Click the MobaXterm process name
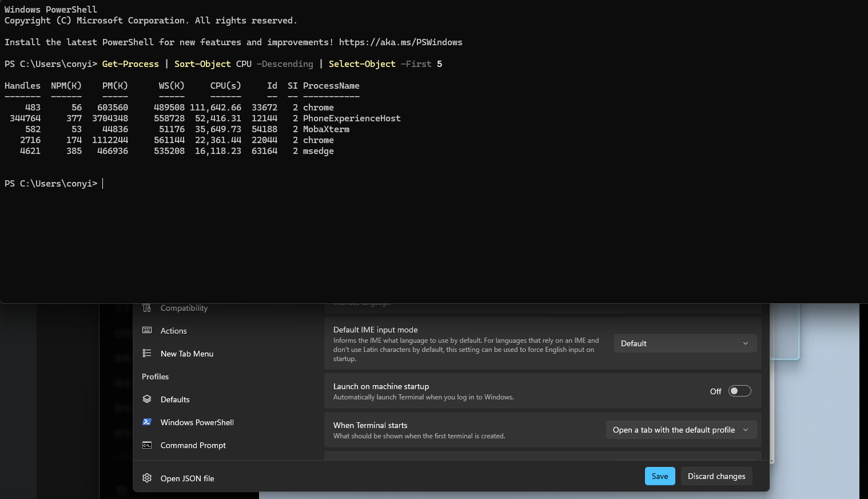This screenshot has width=868, height=499. [x=326, y=129]
